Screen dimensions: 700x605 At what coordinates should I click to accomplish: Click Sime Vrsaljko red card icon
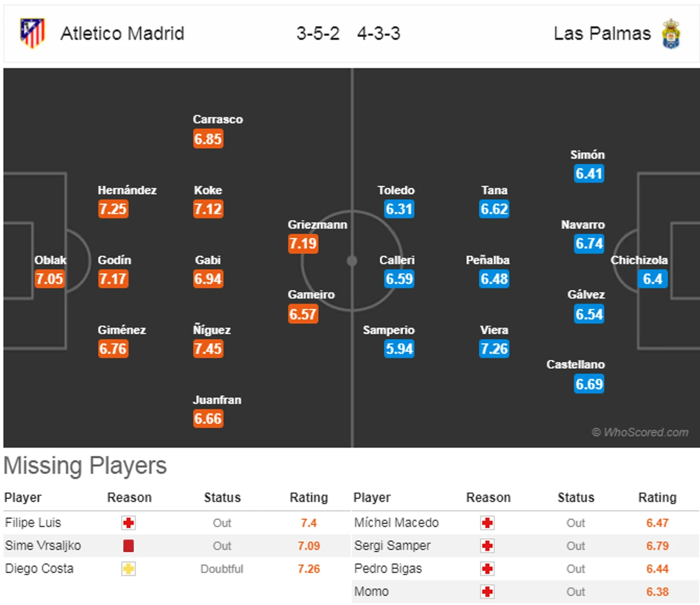pyautogui.click(x=128, y=546)
